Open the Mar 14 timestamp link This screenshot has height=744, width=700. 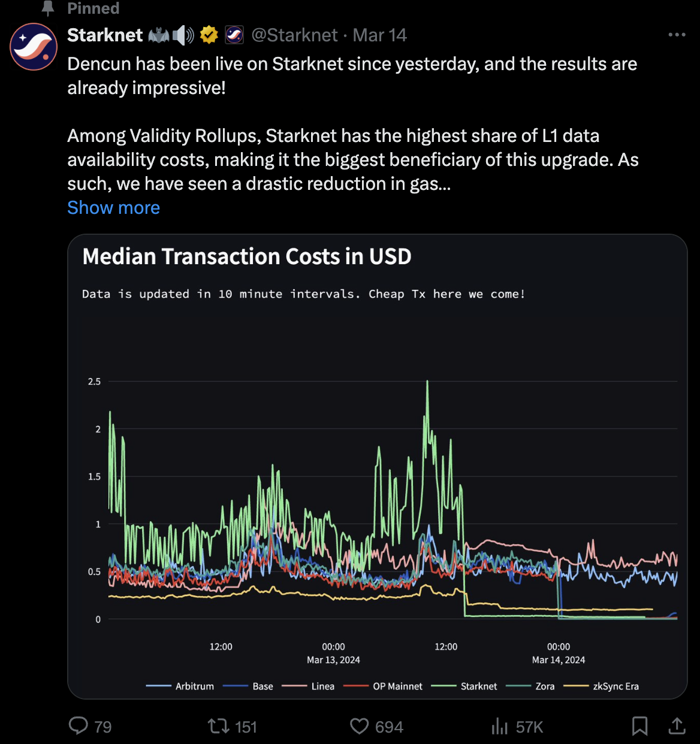[x=379, y=35]
